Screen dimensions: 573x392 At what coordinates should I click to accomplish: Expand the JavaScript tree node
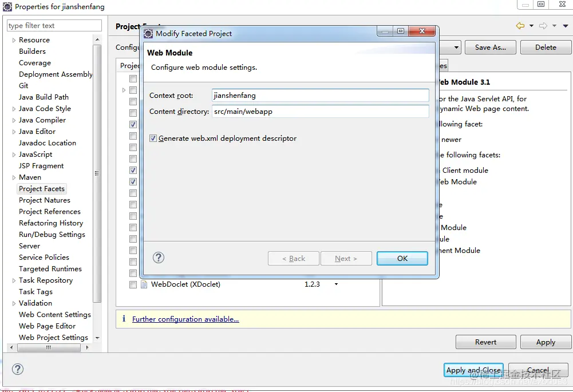pos(14,155)
